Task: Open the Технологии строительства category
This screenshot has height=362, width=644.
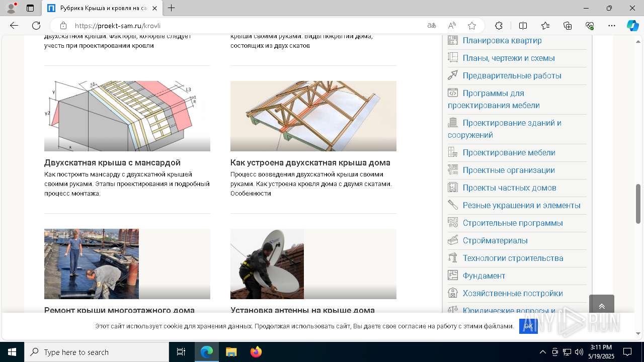Action: point(513,258)
